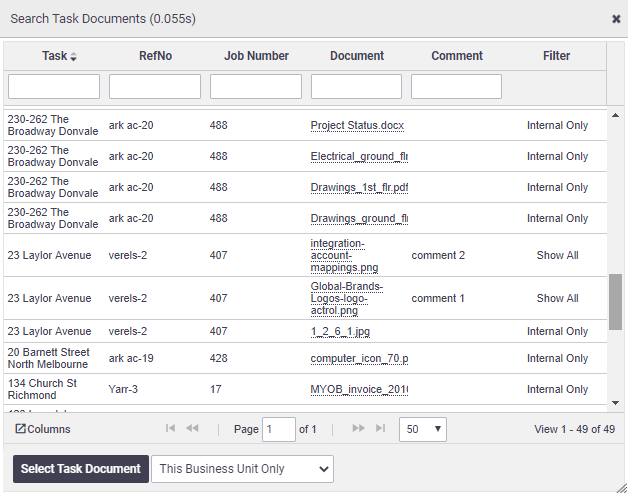
Task: Open the rows-per-page dropdown showing 50
Action: click(x=423, y=429)
